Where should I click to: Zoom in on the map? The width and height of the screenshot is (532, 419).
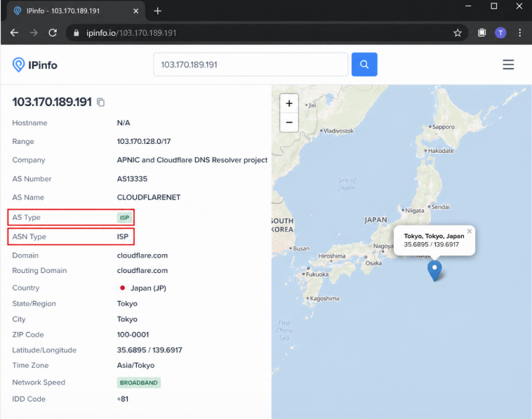289,103
